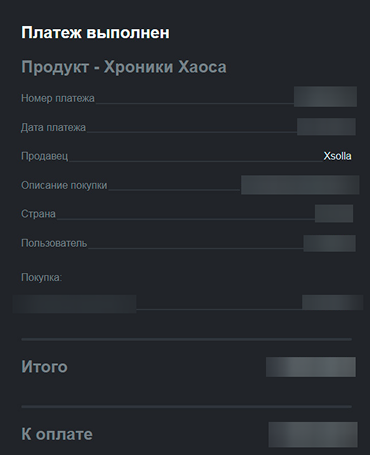Click the 'Пользователь' label

tap(54, 243)
